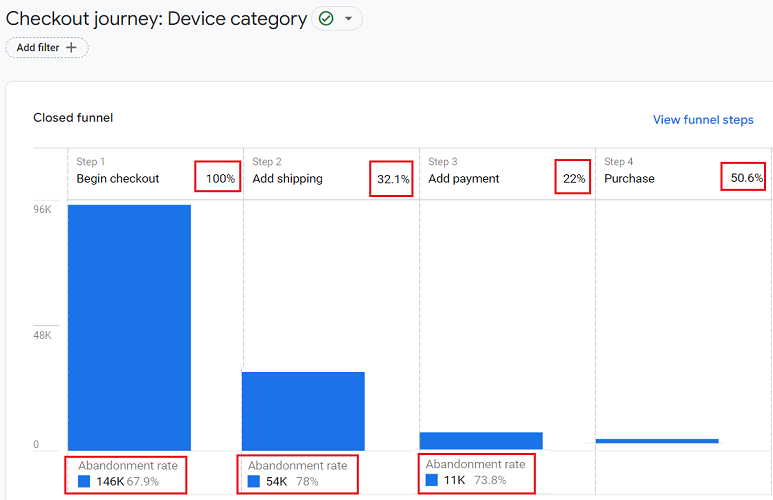Click the 78% abandonment rate value
Image resolution: width=773 pixels, height=500 pixels.
click(x=307, y=481)
